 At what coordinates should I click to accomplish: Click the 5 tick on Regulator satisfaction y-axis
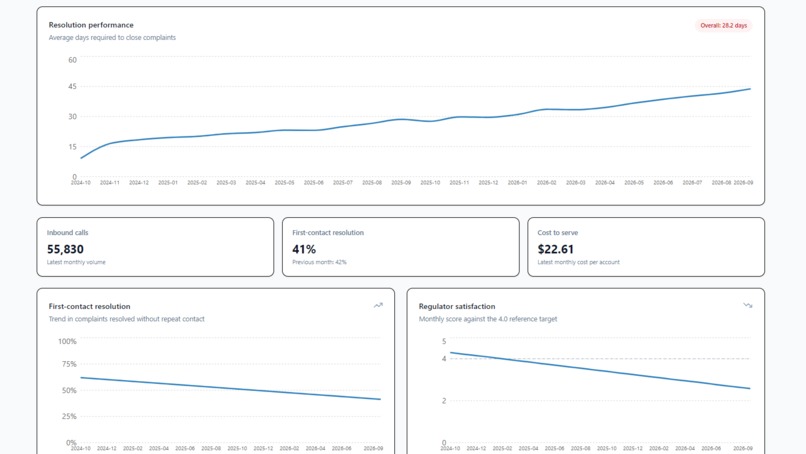pyautogui.click(x=444, y=341)
